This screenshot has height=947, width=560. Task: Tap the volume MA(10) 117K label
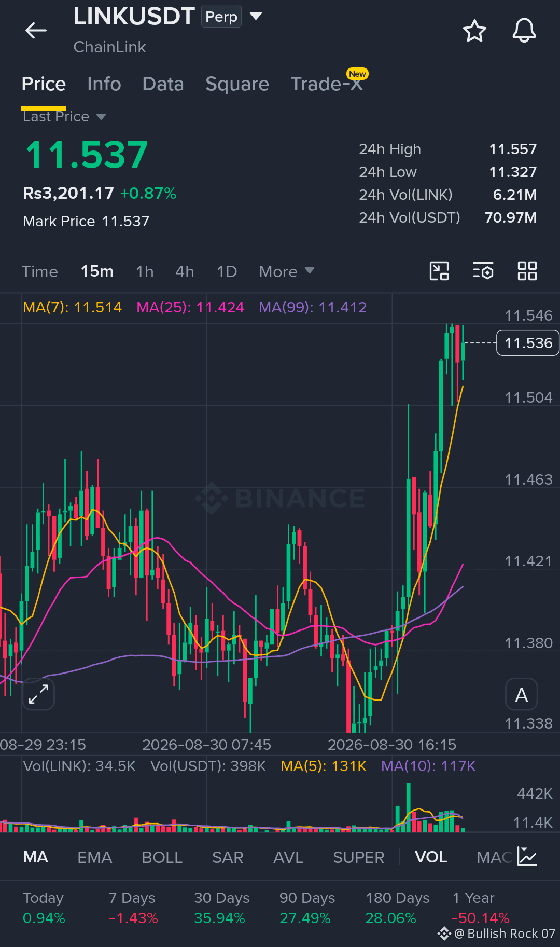click(428, 766)
